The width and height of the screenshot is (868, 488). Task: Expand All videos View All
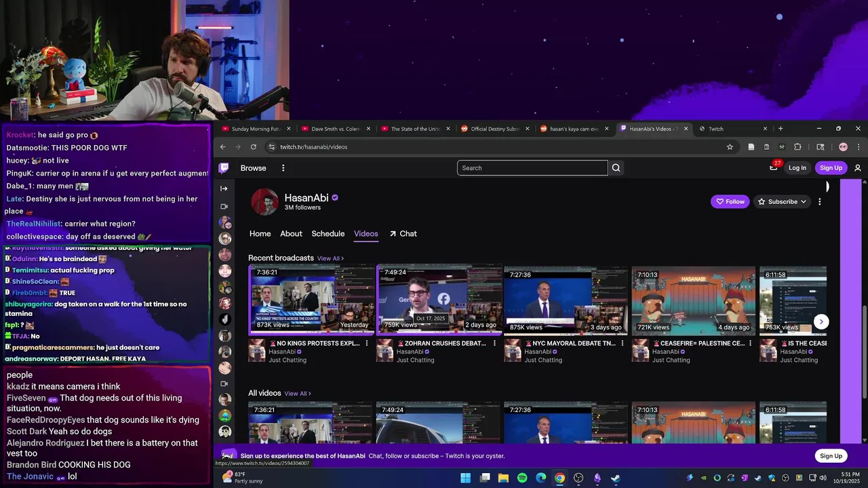298,393
